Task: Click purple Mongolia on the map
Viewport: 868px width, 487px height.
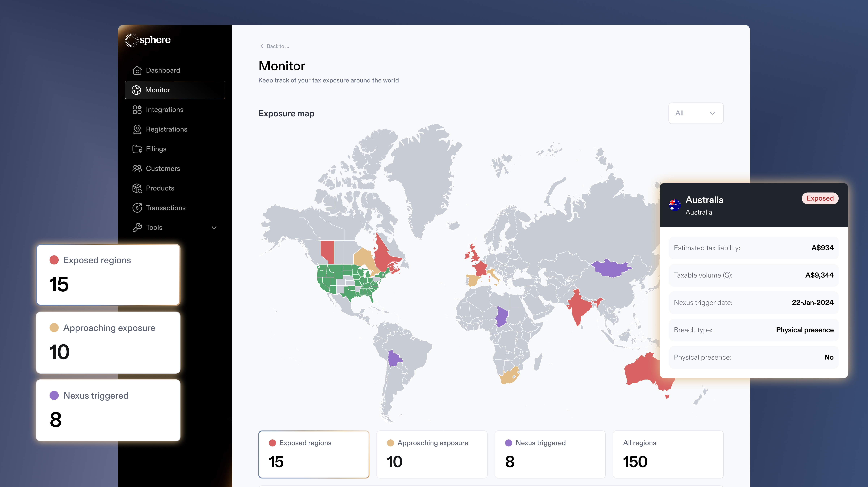Action: [x=610, y=269]
